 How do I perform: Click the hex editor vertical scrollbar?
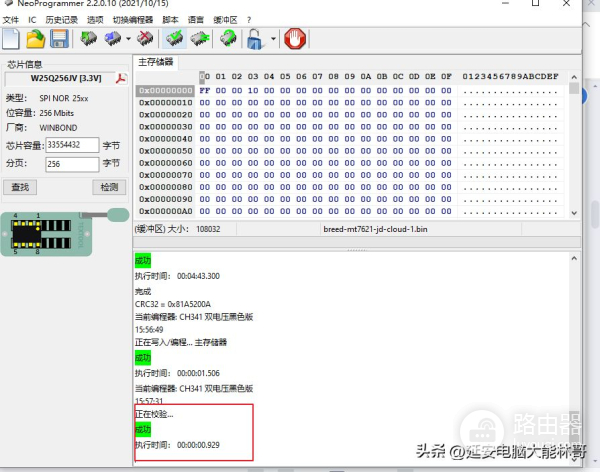click(x=574, y=150)
